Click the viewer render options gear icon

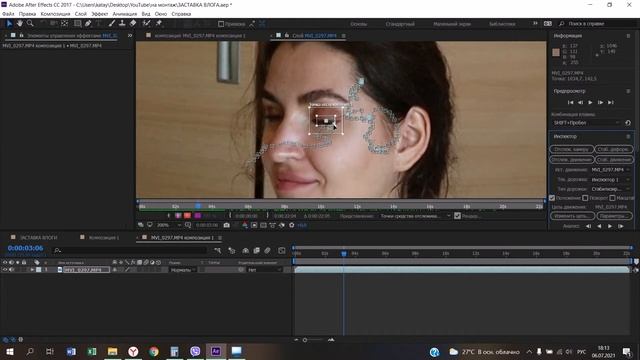point(291,225)
